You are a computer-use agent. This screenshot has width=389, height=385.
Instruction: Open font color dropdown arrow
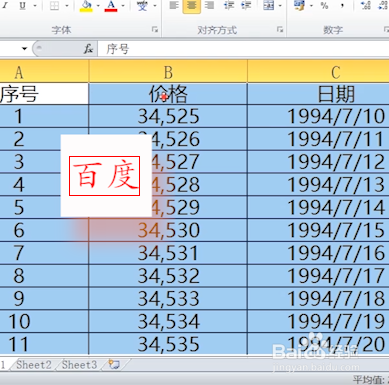(x=123, y=5)
